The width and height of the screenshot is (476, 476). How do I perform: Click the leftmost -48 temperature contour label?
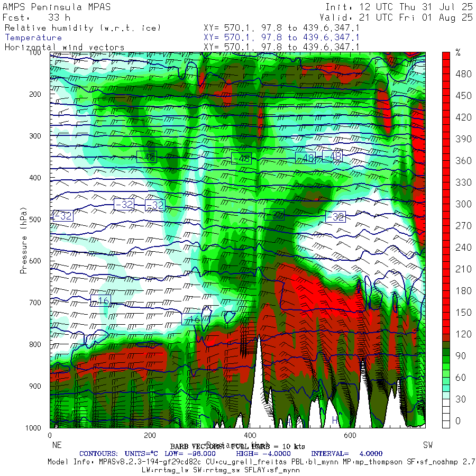(147, 157)
